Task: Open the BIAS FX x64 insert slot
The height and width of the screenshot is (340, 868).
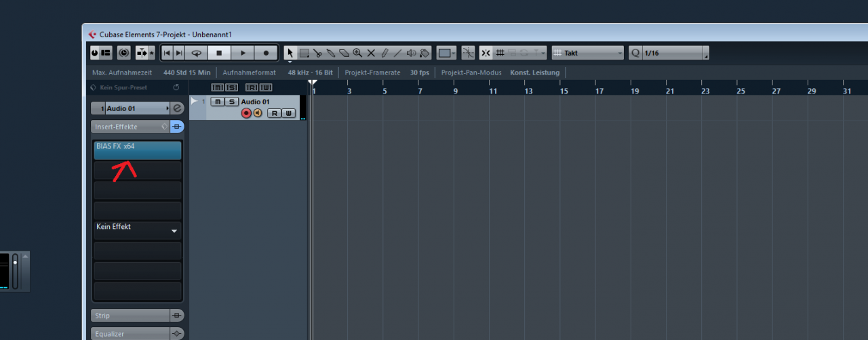Action: [138, 150]
